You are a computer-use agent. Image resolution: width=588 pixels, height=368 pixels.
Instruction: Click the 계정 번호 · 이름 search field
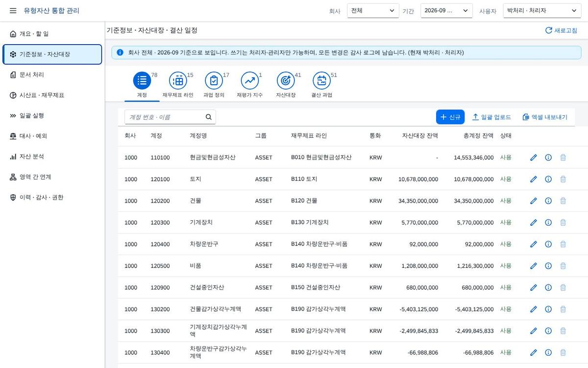[170, 117]
